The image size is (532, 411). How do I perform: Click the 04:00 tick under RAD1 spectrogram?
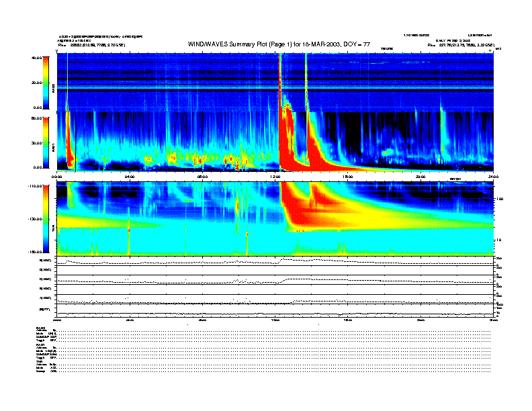click(130, 177)
